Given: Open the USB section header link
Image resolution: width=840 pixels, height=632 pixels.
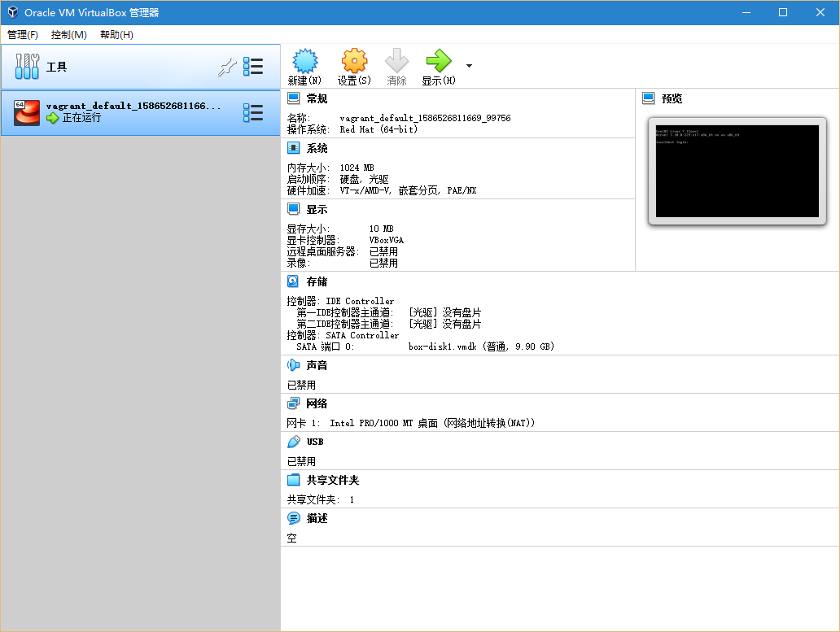Looking at the screenshot, I should pyautogui.click(x=315, y=442).
